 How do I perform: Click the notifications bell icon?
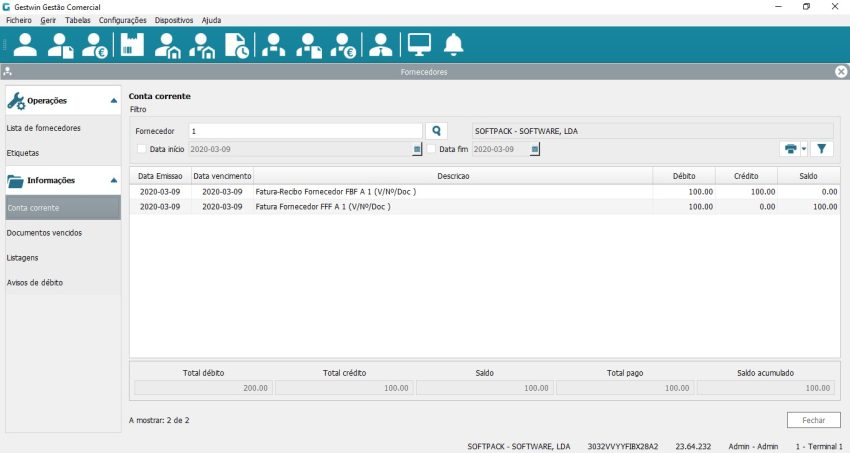[x=454, y=45]
